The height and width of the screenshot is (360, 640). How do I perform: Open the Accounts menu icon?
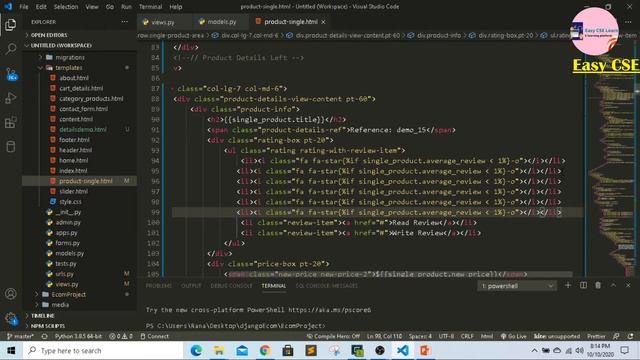[x=11, y=293]
